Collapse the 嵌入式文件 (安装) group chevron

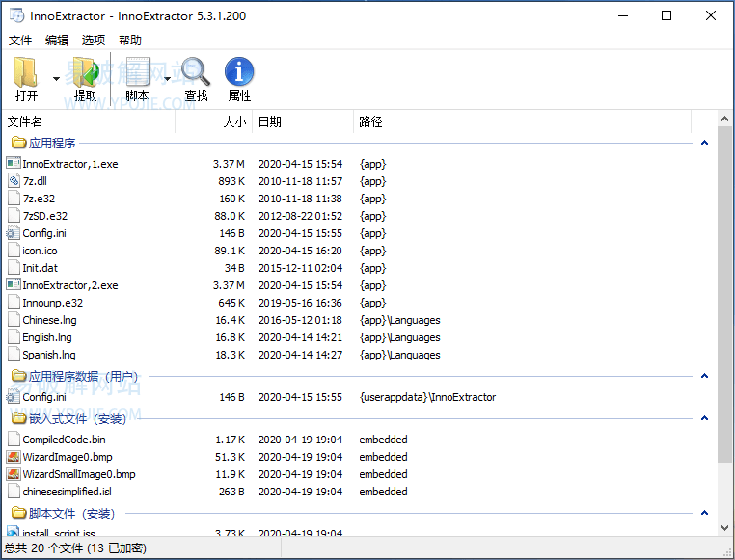click(704, 418)
